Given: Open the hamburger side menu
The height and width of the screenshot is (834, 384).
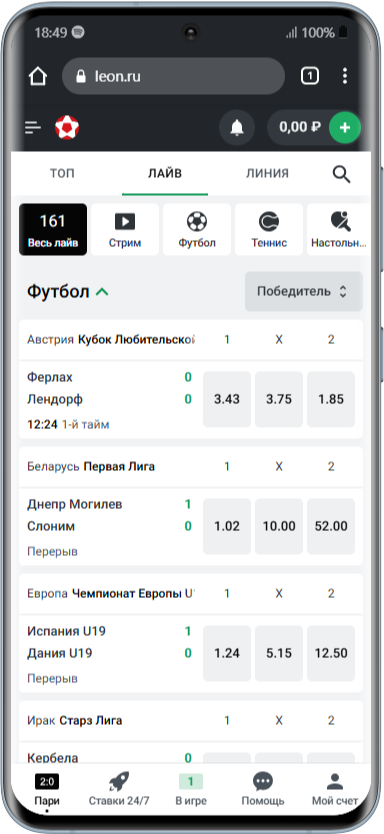Looking at the screenshot, I should [33, 128].
